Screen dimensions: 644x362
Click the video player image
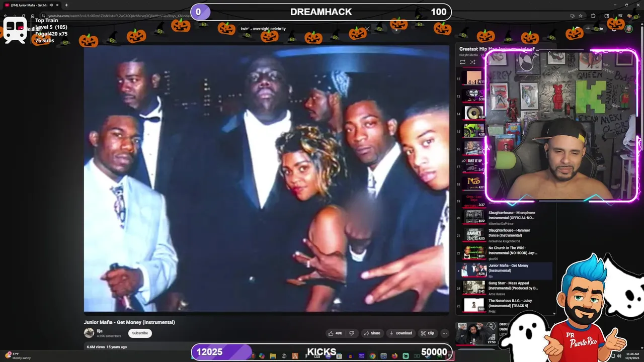point(267,178)
